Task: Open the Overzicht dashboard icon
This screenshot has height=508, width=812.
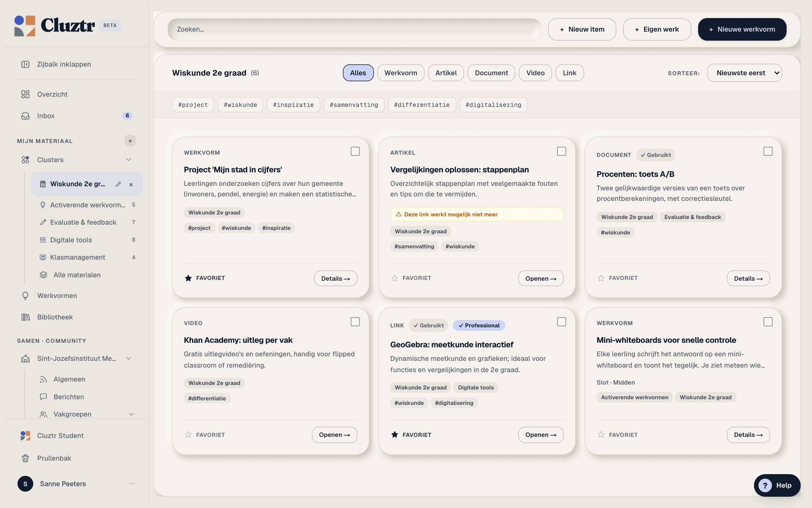Action: tap(25, 94)
